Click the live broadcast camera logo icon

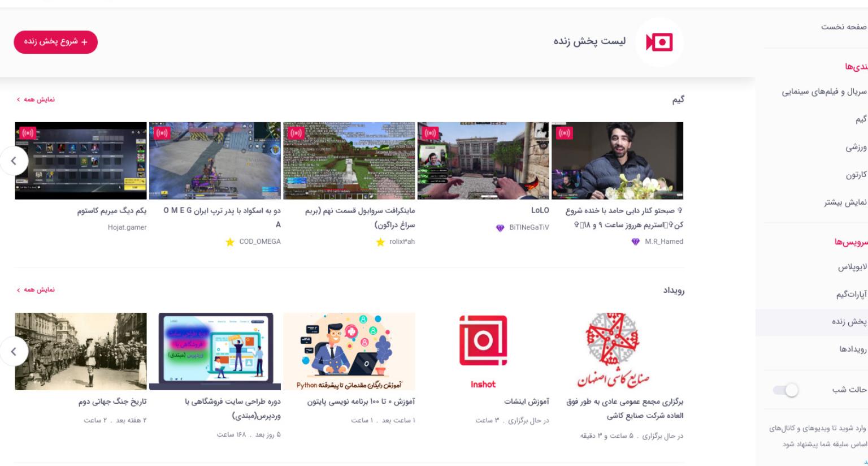[659, 42]
